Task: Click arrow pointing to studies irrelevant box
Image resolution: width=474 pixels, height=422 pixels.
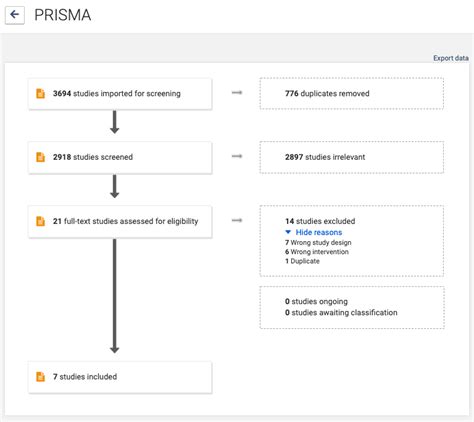Action: coord(237,156)
